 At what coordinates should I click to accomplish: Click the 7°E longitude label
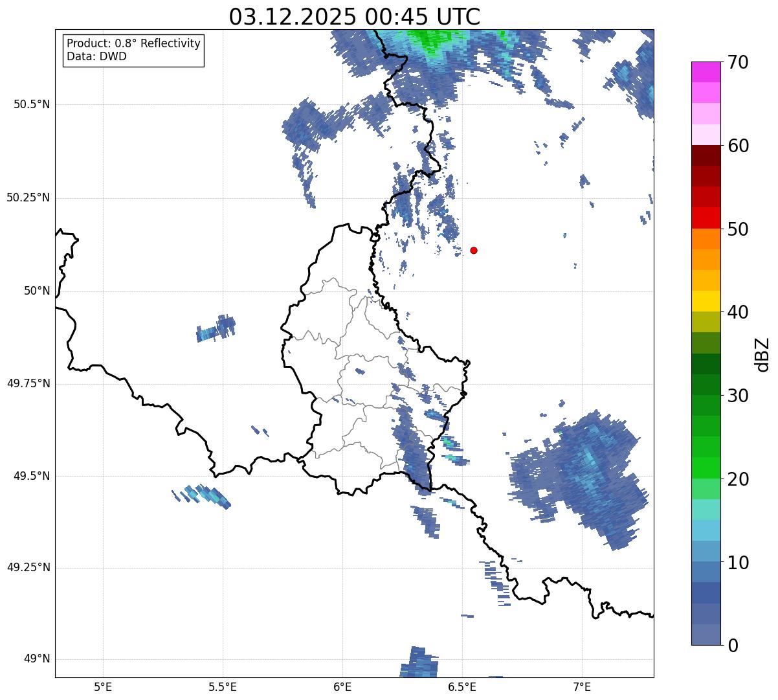coord(582,686)
